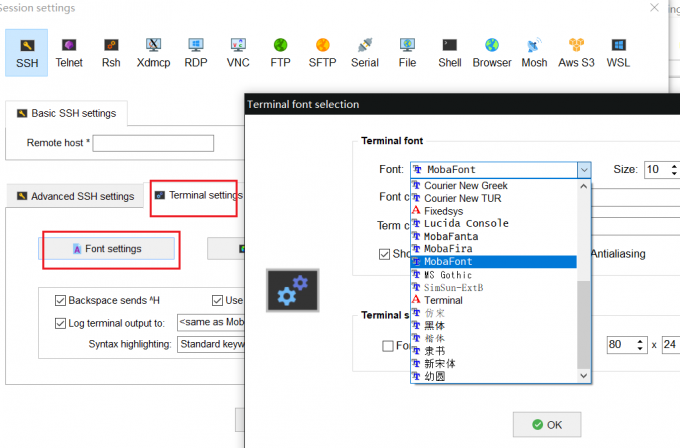Click the font Size value field
Viewport: 680px width, 448px height.
(657, 169)
